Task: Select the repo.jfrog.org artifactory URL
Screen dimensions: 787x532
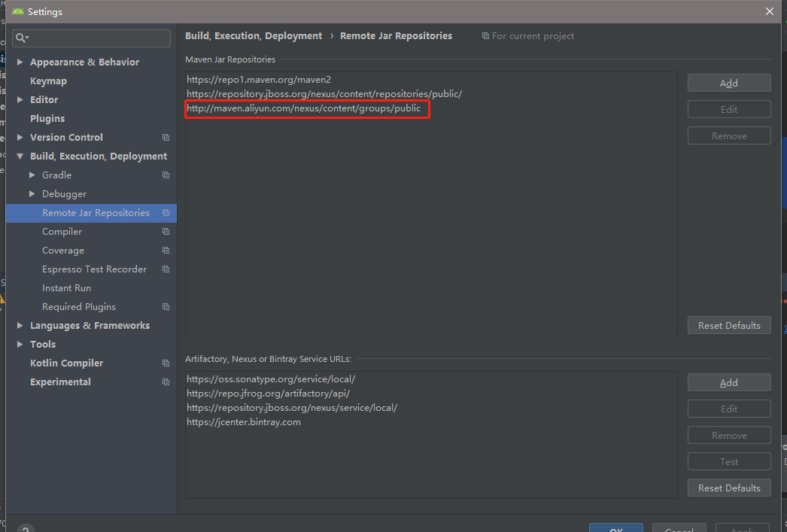Action: coord(268,394)
